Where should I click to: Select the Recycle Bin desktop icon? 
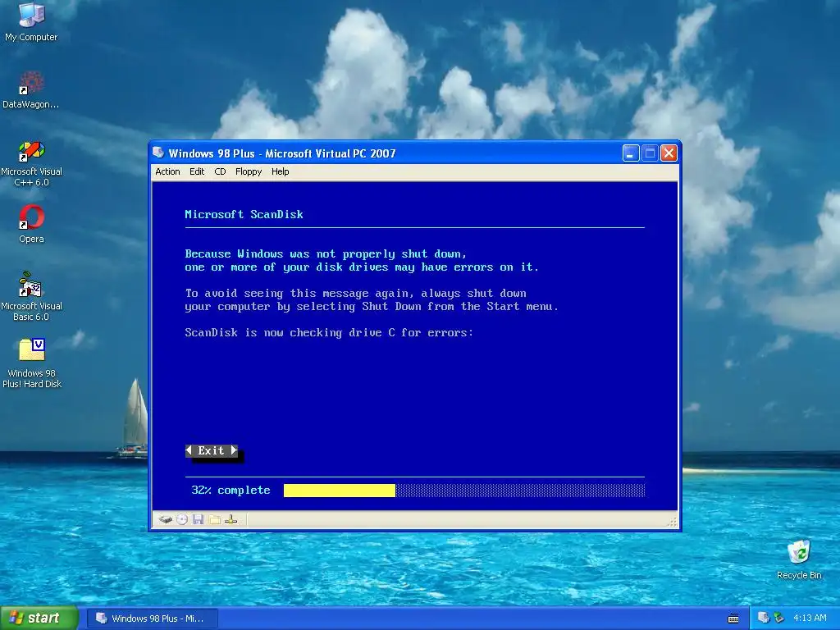(799, 559)
